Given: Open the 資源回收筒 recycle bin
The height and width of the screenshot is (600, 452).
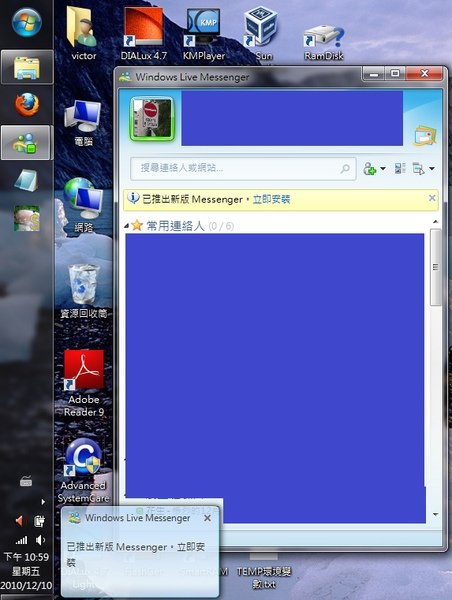Looking at the screenshot, I should (83, 292).
